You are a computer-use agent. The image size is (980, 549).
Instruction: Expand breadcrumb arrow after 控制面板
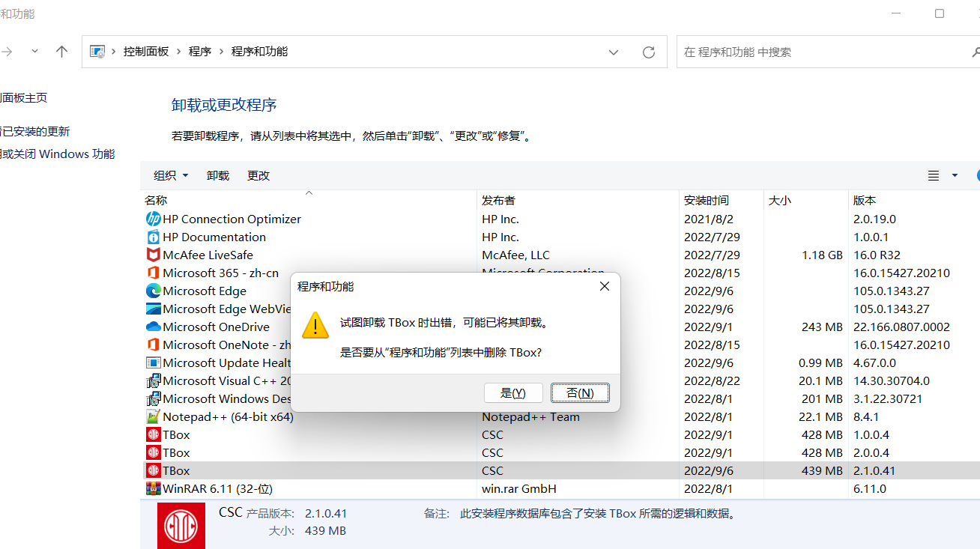179,52
